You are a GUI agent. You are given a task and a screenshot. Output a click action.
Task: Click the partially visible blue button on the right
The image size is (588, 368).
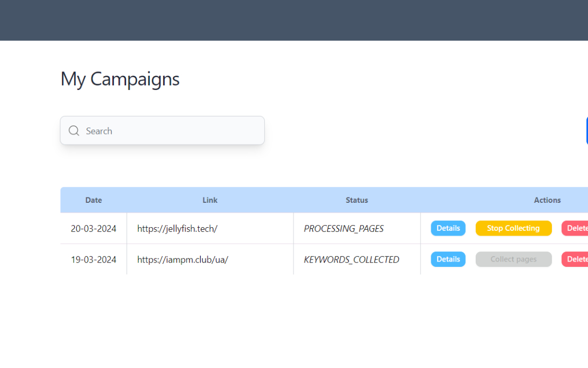[x=586, y=130]
